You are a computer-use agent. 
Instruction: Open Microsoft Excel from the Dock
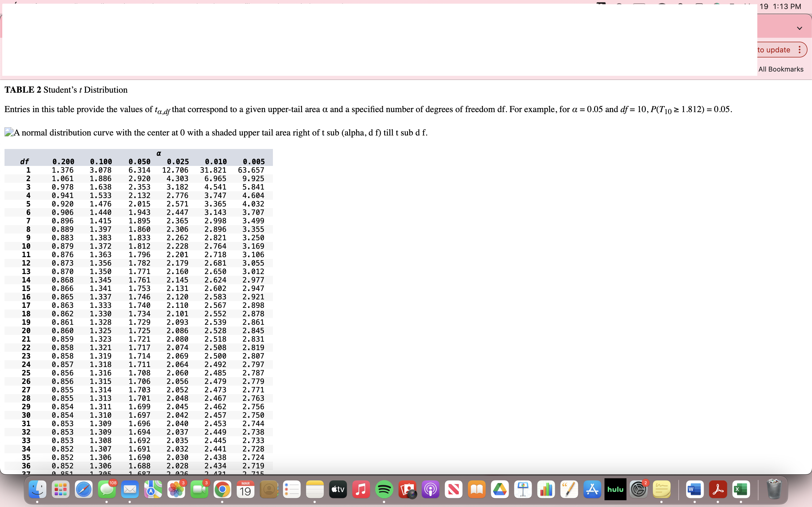pyautogui.click(x=741, y=490)
